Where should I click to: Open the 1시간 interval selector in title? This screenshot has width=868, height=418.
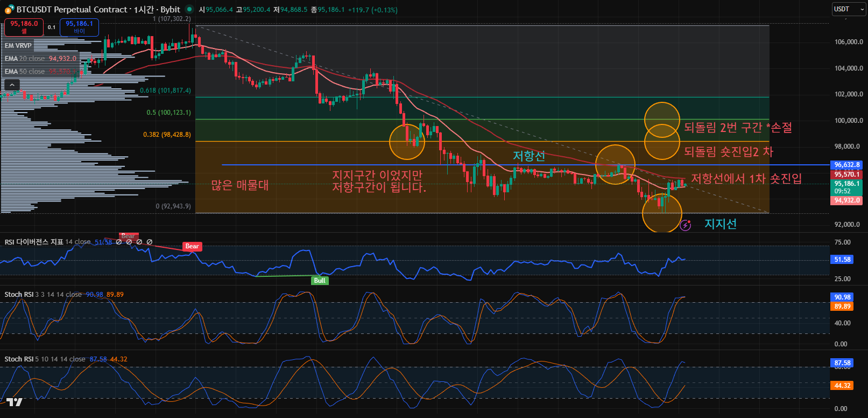tap(143, 9)
